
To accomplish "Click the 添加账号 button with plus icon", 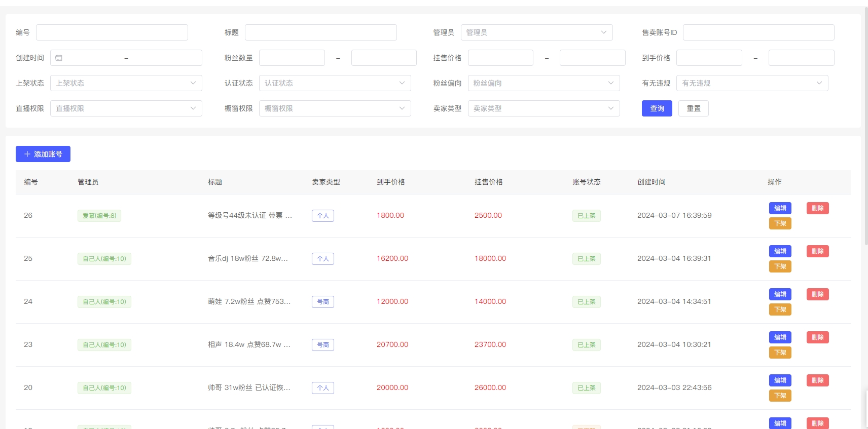I will [43, 154].
